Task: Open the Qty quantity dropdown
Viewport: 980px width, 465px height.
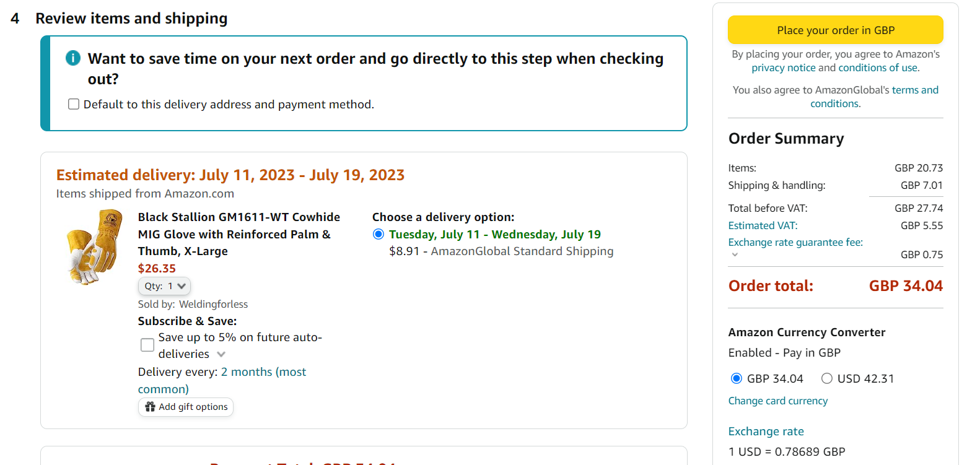Action: (x=164, y=286)
